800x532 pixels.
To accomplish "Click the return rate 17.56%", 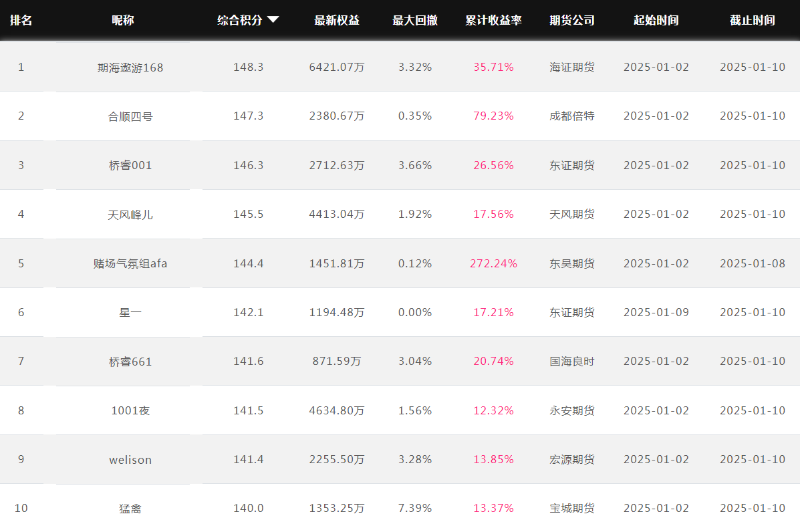I will 493,215.
